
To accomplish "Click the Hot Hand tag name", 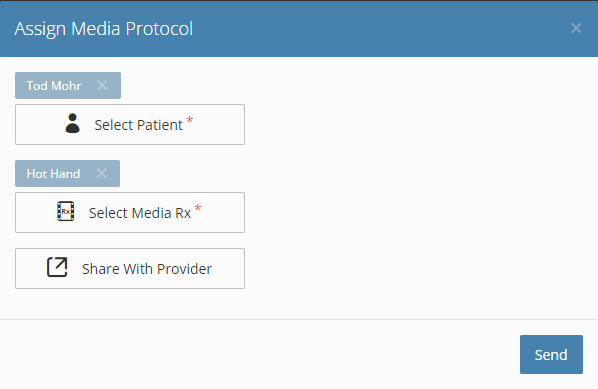I will click(x=53, y=174).
